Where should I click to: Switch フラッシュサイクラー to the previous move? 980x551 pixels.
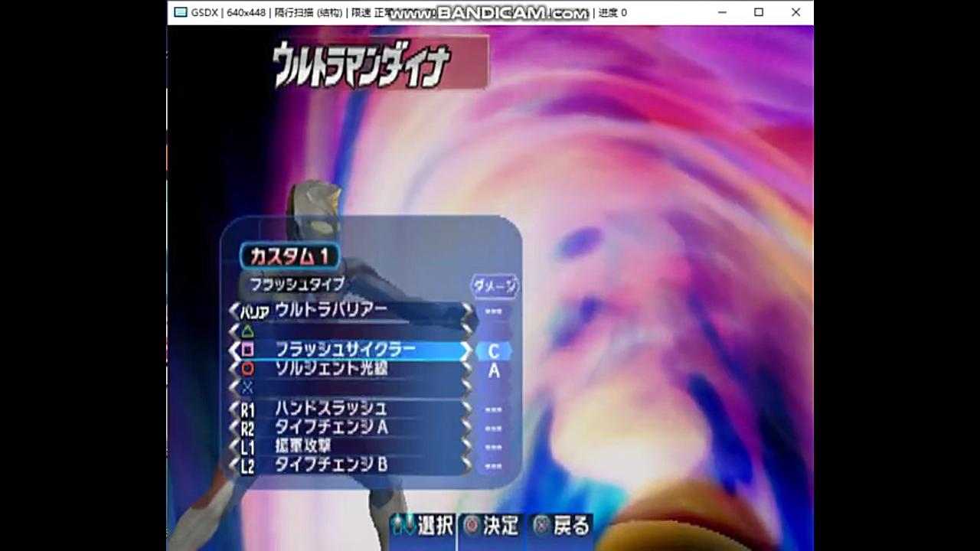[234, 350]
